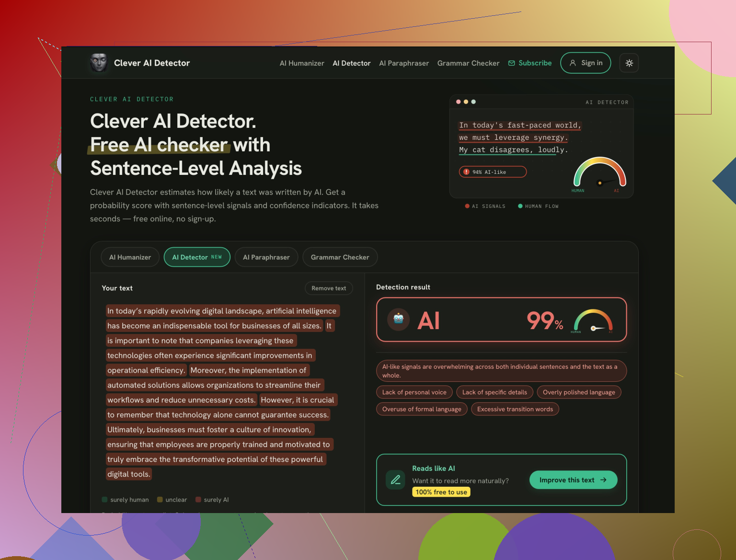The height and width of the screenshot is (560, 736).
Task: Switch to the AI Paraphraser tool tab
Action: tap(266, 257)
